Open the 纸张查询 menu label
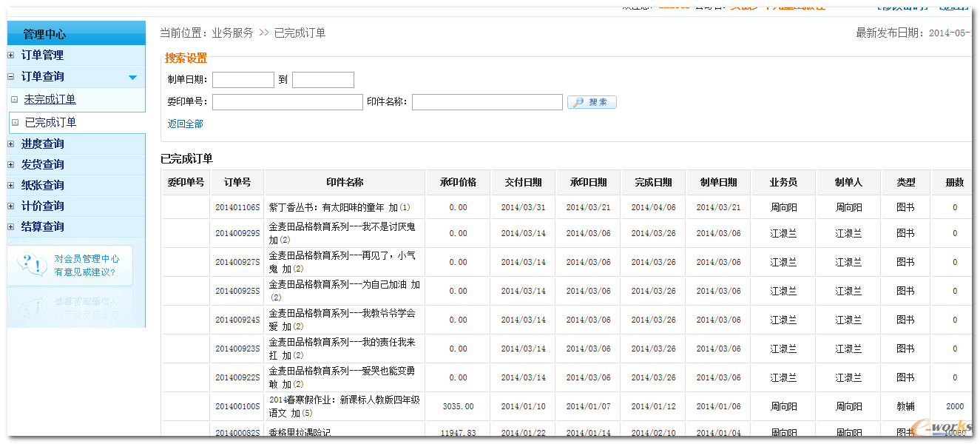Image resolution: width=980 pixels, height=444 pixels. pyautogui.click(x=42, y=185)
